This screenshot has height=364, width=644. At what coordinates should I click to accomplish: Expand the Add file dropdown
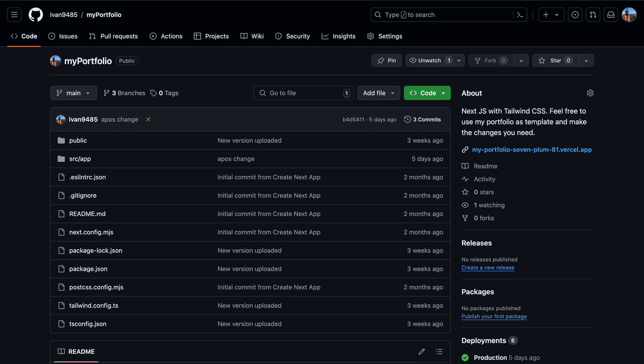click(x=378, y=93)
